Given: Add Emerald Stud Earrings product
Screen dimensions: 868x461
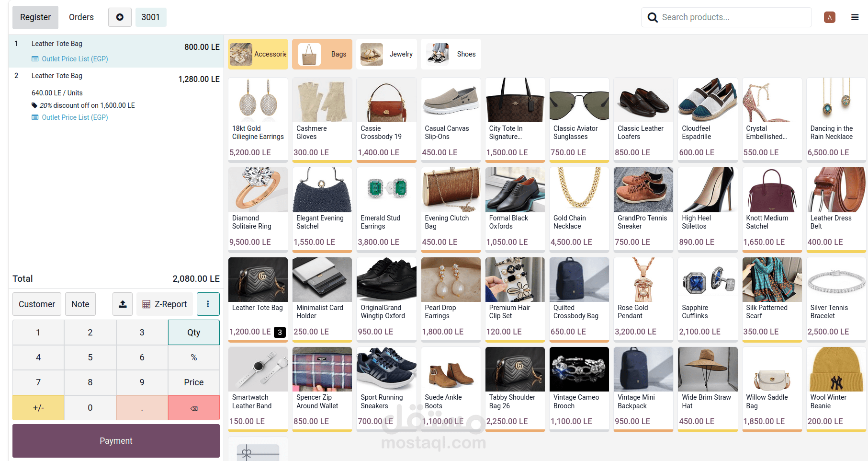Looking at the screenshot, I should coord(386,209).
